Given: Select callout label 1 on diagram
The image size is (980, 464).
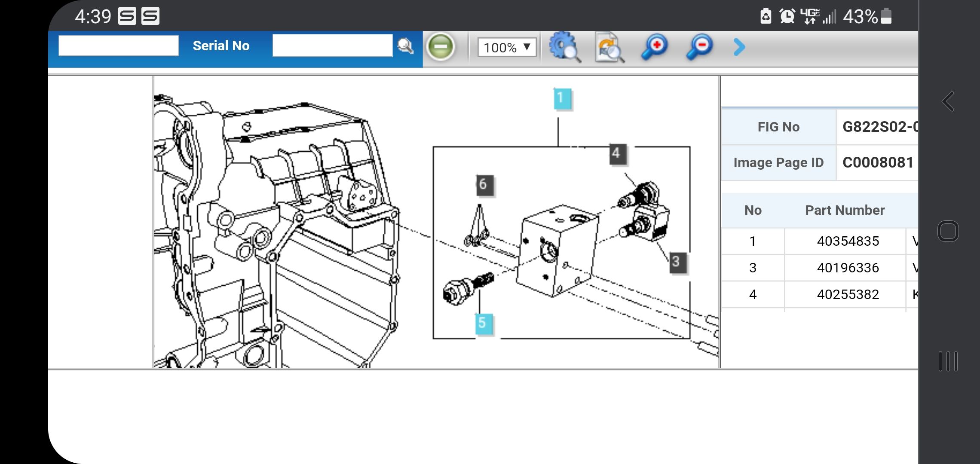Looking at the screenshot, I should point(562,99).
